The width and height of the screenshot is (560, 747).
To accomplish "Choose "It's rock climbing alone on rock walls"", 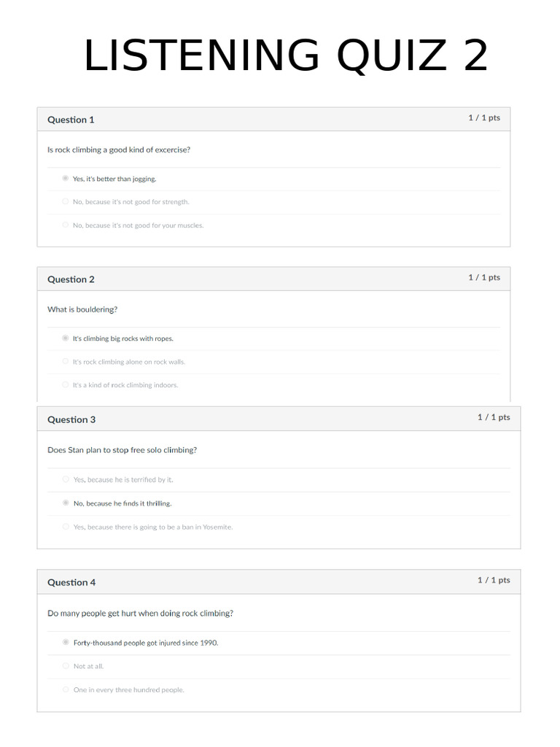I will pyautogui.click(x=66, y=361).
